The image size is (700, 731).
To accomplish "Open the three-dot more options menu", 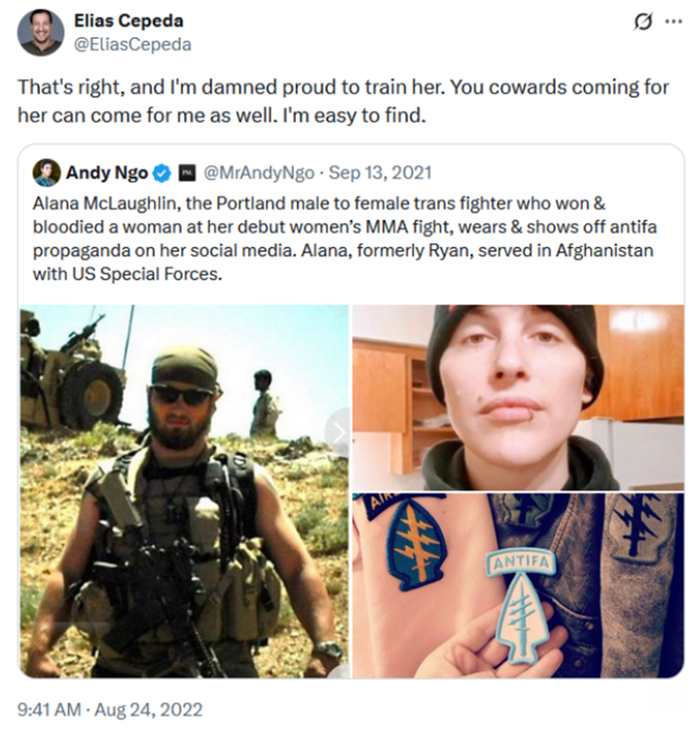I will (673, 22).
